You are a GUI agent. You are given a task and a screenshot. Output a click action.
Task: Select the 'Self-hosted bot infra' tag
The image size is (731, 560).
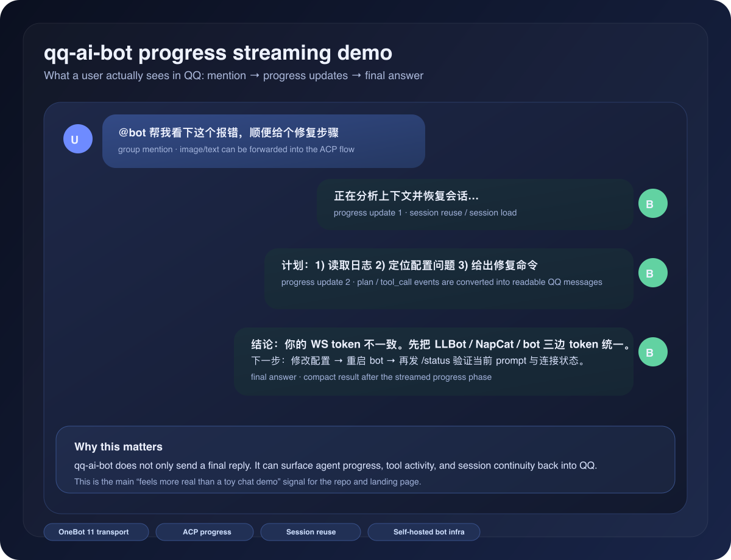[x=424, y=532]
